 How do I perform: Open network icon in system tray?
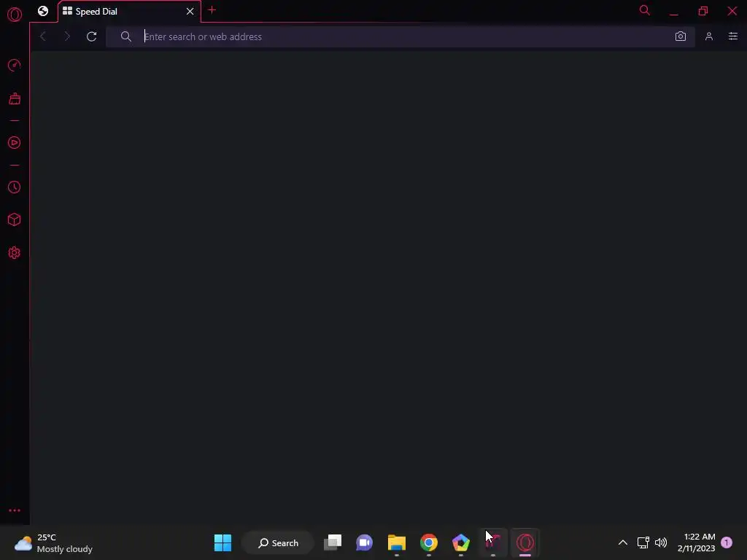(643, 542)
